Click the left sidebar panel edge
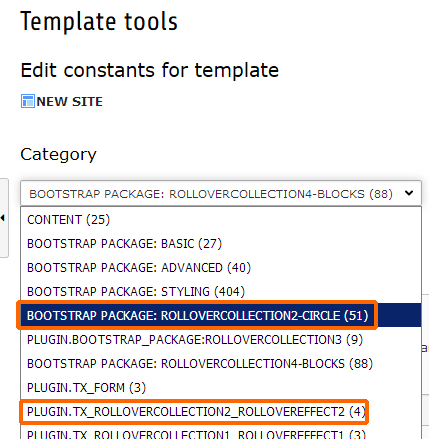The height and width of the screenshot is (439, 429). click(x=4, y=218)
